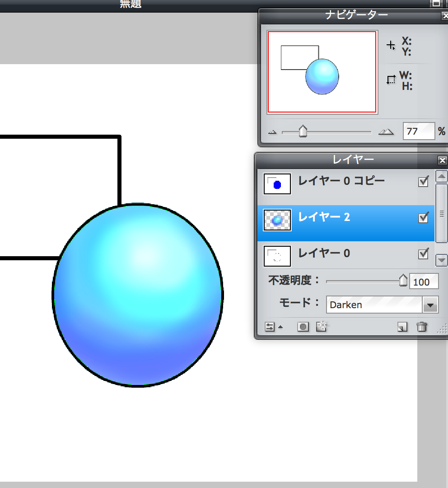Toggle visibility of レイヤー 0 コピー

[x=424, y=181]
